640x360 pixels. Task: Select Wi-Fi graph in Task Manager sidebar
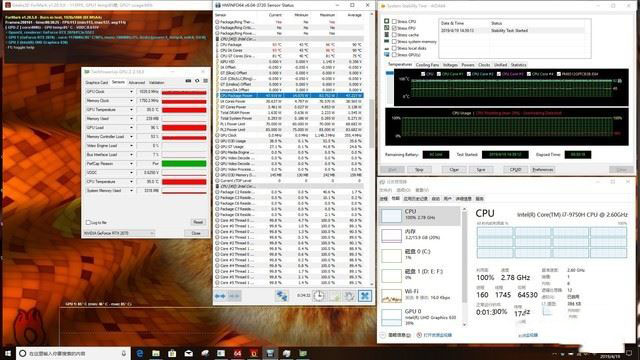pyautogui.click(x=420, y=296)
